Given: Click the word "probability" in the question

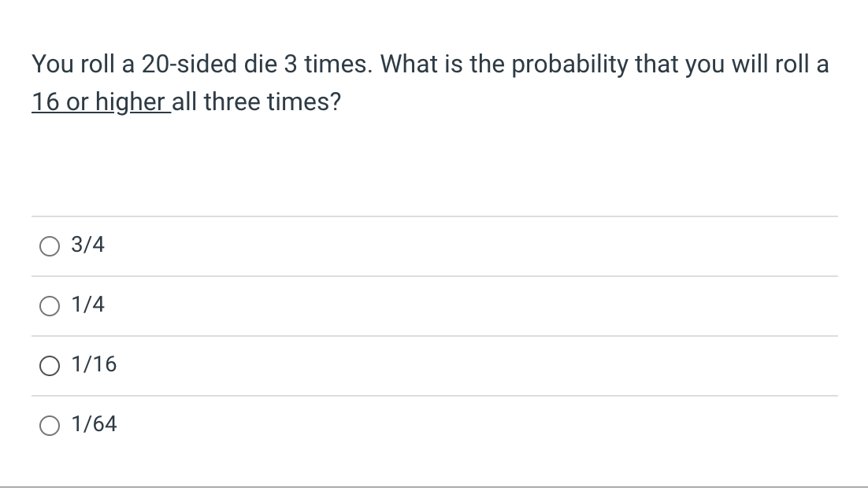Looking at the screenshot, I should [x=569, y=65].
